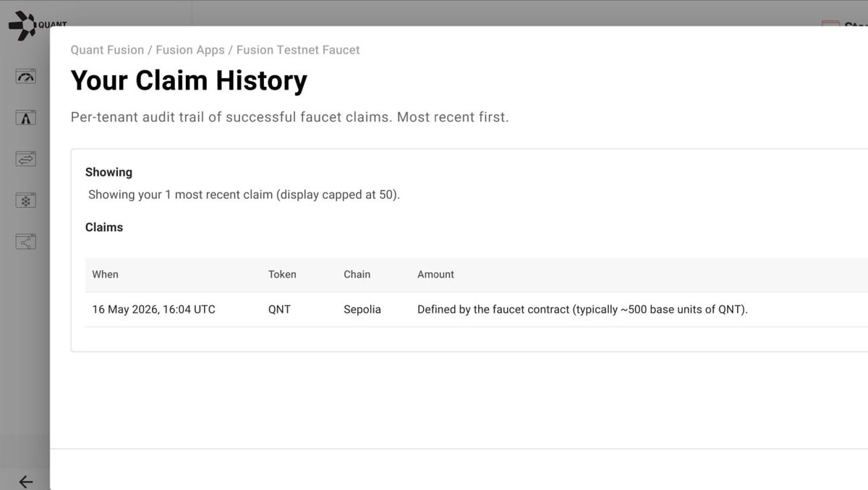Click the Amount column header
The height and width of the screenshot is (490, 868).
click(x=435, y=274)
